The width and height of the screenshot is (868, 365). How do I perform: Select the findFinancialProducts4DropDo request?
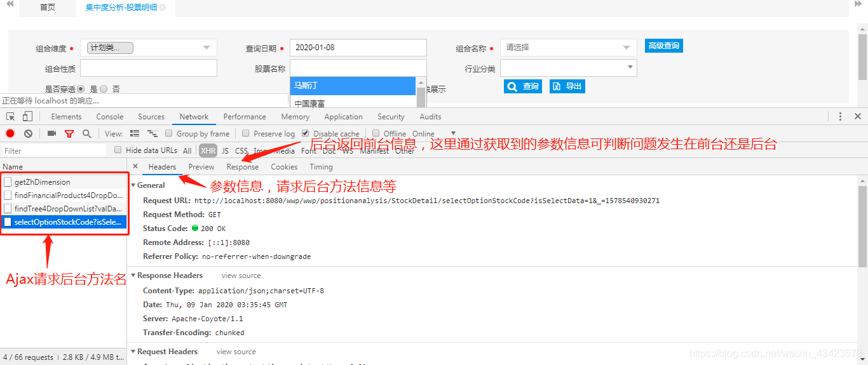pos(64,196)
